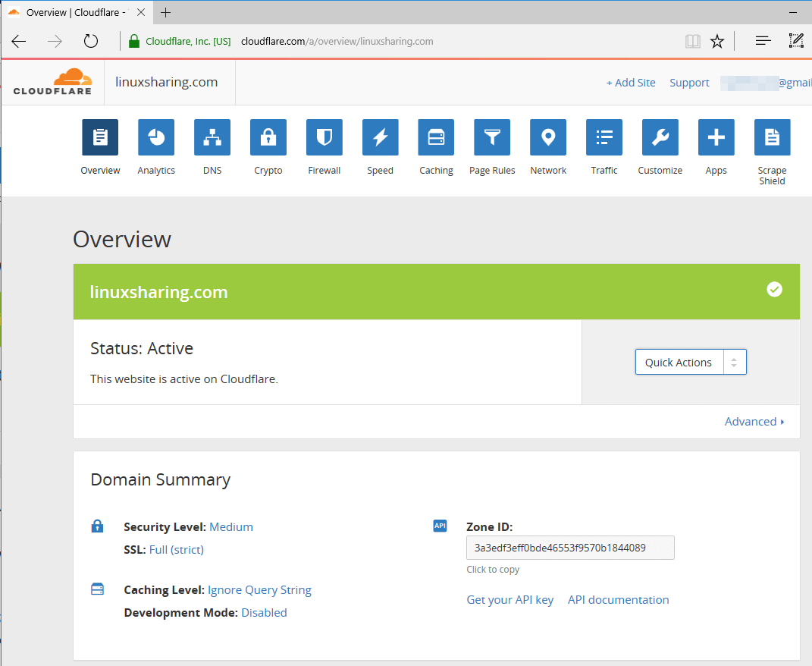The image size is (812, 666).
Task: Open Get your API key link
Action: [x=510, y=600]
